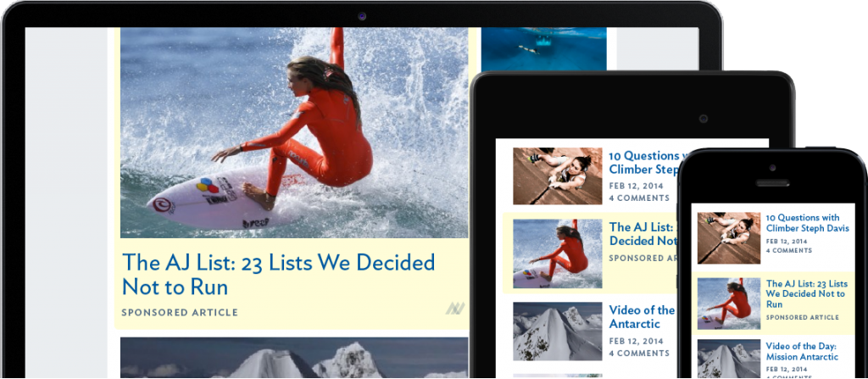Select the rock climber thumbnail on the tablet
The width and height of the screenshot is (868, 379).
click(x=558, y=176)
